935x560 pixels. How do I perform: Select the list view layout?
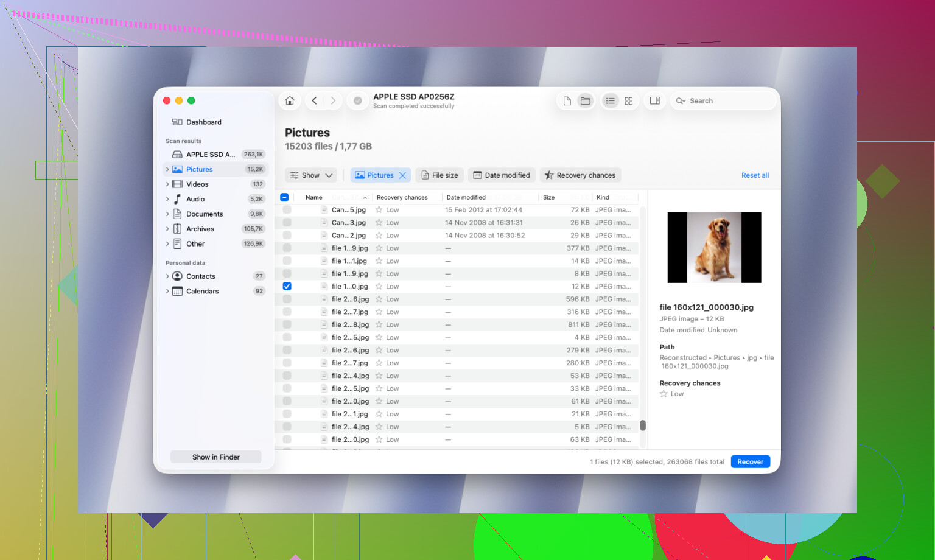610,101
